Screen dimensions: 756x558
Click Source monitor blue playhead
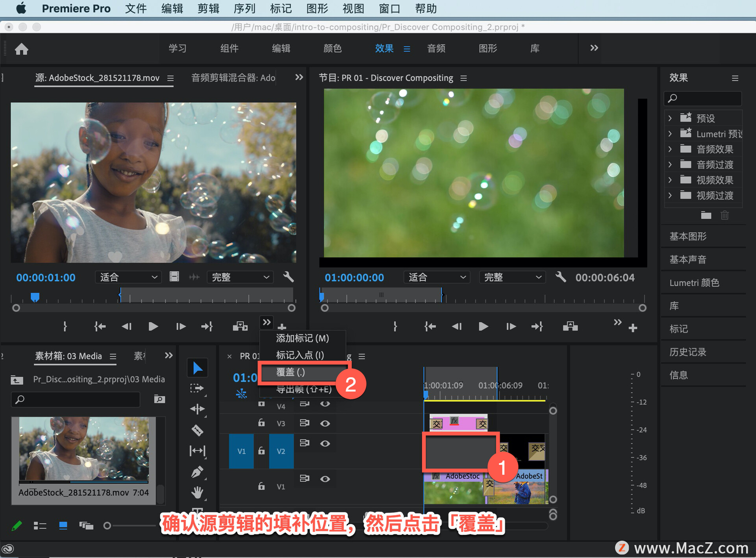click(35, 297)
